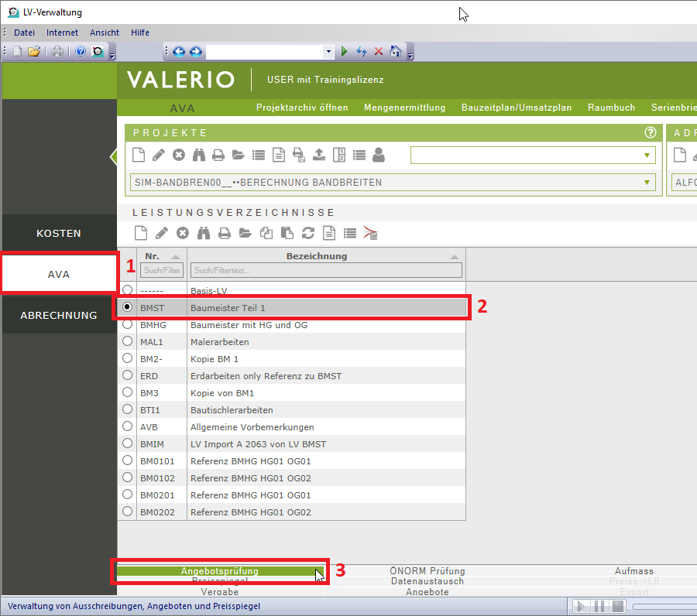Viewport: 697px width, 616px height.
Task: Click the refresh icon in Leistungsverzeichnisse toolbar
Action: (308, 233)
